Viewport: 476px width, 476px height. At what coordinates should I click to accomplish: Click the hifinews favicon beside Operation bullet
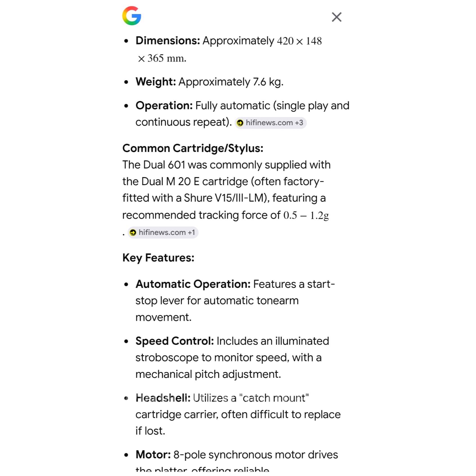[x=240, y=123]
